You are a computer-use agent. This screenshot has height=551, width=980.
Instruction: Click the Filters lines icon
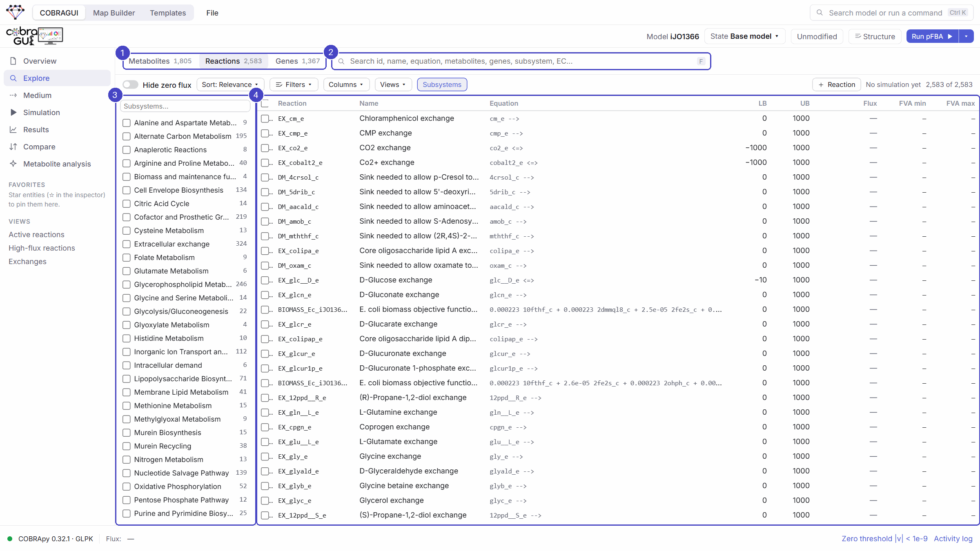279,84
